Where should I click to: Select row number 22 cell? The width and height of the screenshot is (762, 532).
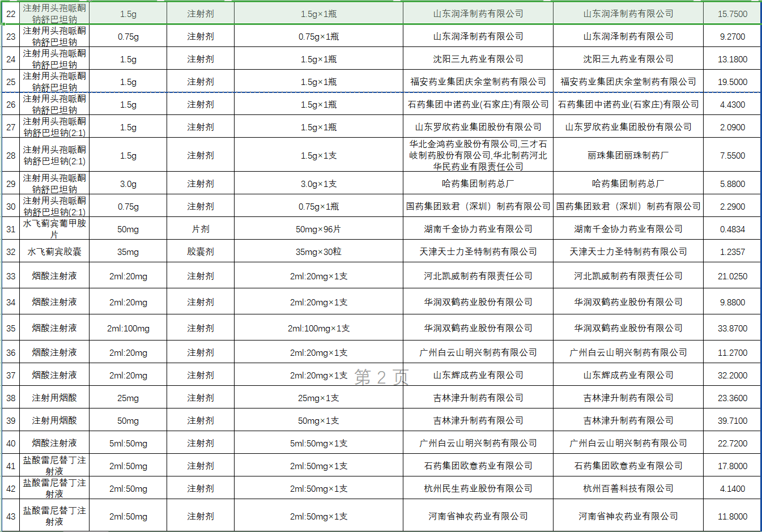point(11,14)
